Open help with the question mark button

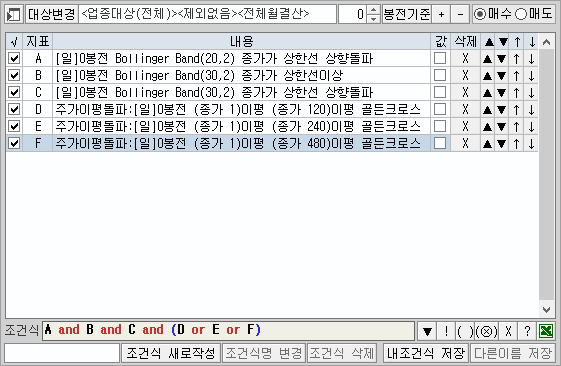527,331
